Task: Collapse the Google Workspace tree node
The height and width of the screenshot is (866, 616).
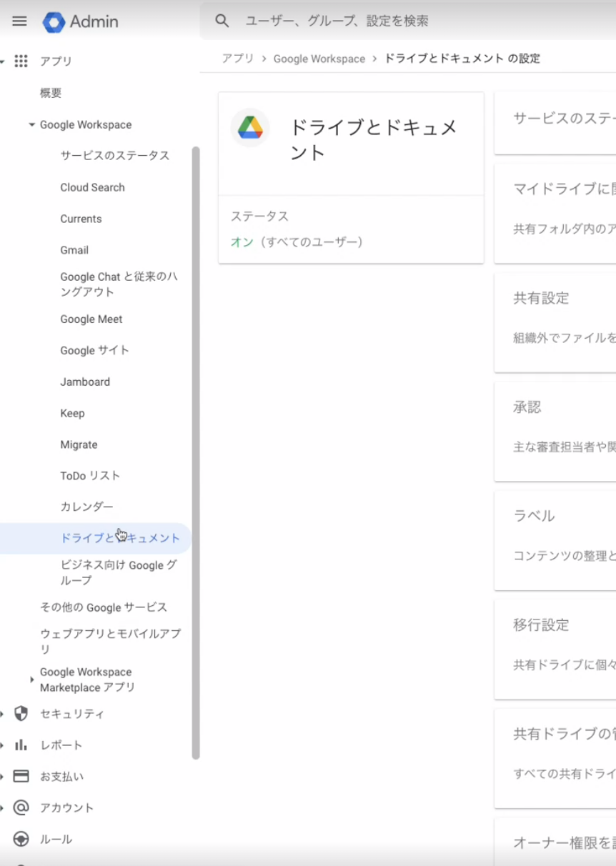Action: 31,125
